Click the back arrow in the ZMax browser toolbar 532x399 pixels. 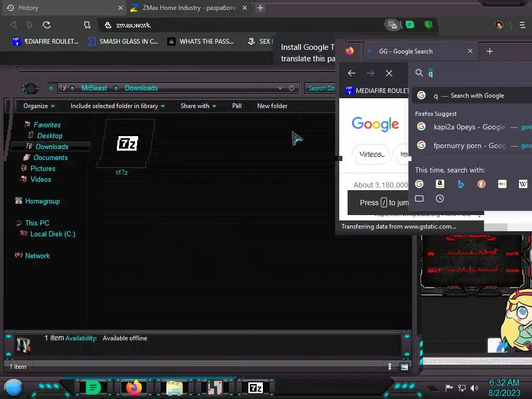coord(14,25)
